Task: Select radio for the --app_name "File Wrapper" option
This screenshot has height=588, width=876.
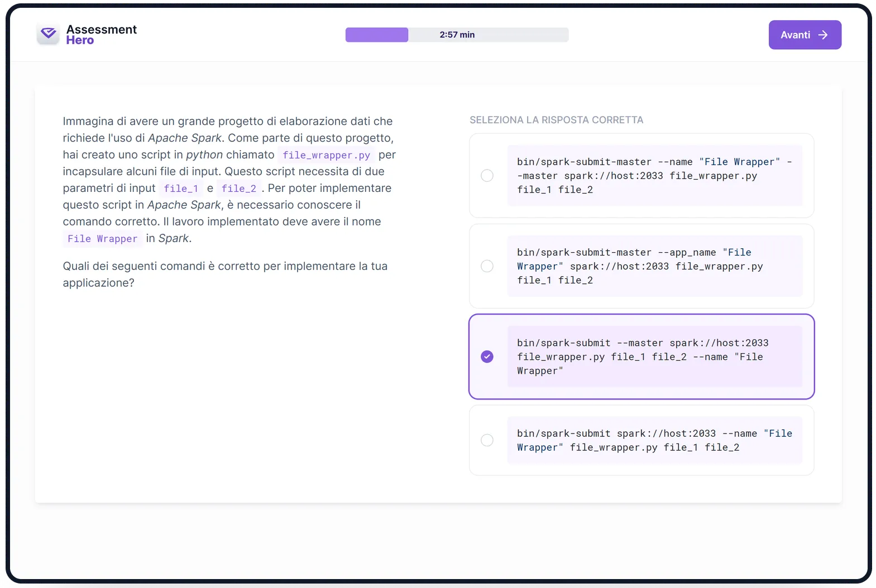Action: (x=487, y=266)
